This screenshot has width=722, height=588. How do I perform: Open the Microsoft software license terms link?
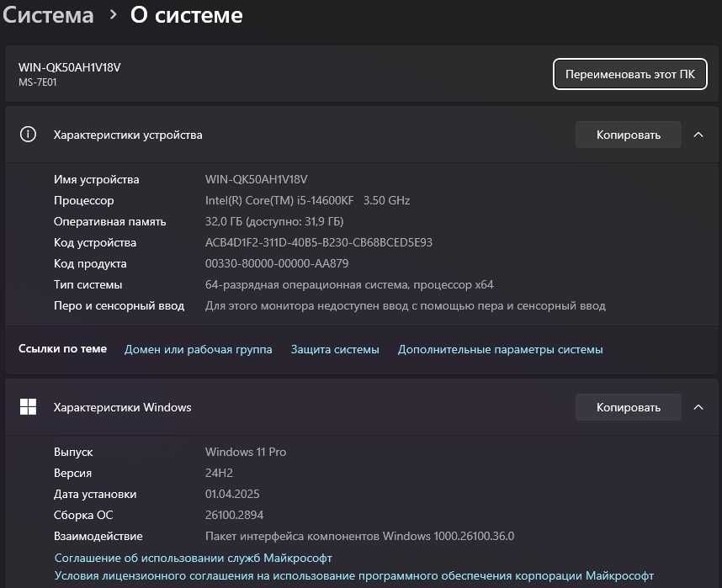pyautogui.click(x=354, y=576)
